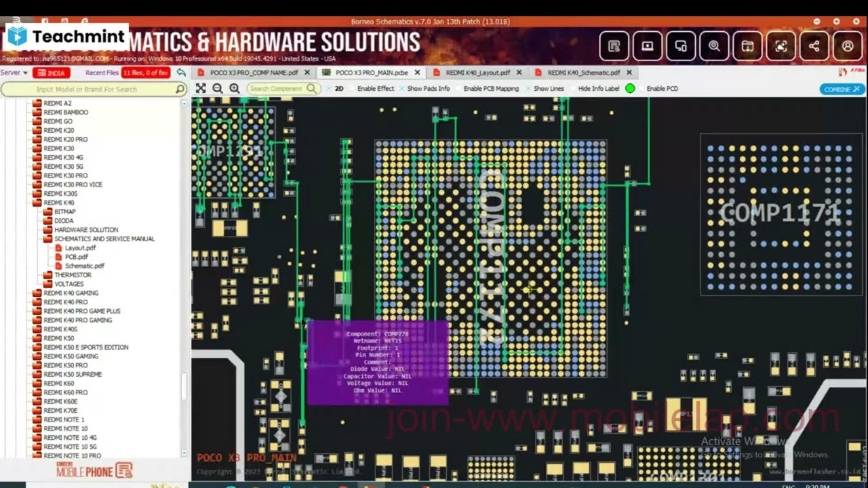This screenshot has height=488, width=868.
Task: Open the Server dropdown
Action: pyautogui.click(x=14, y=73)
